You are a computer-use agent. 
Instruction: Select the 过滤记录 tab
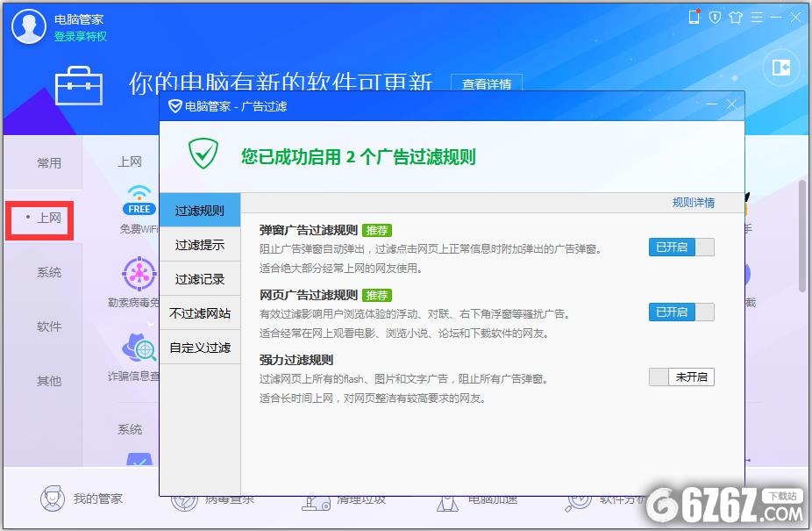(x=200, y=278)
